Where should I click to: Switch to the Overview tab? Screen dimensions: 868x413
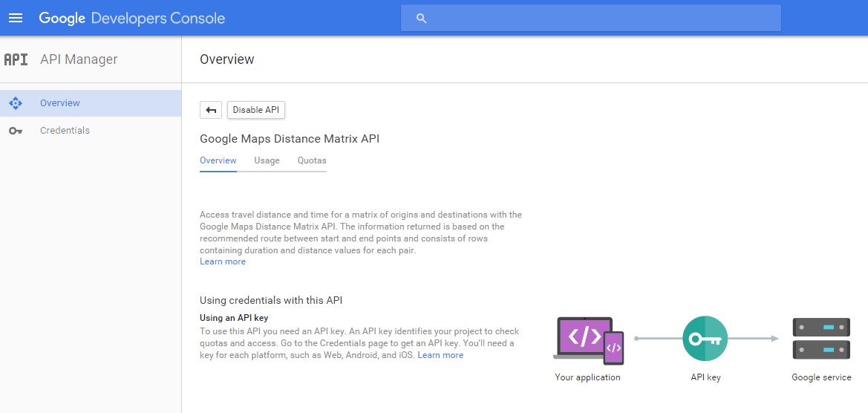(218, 160)
